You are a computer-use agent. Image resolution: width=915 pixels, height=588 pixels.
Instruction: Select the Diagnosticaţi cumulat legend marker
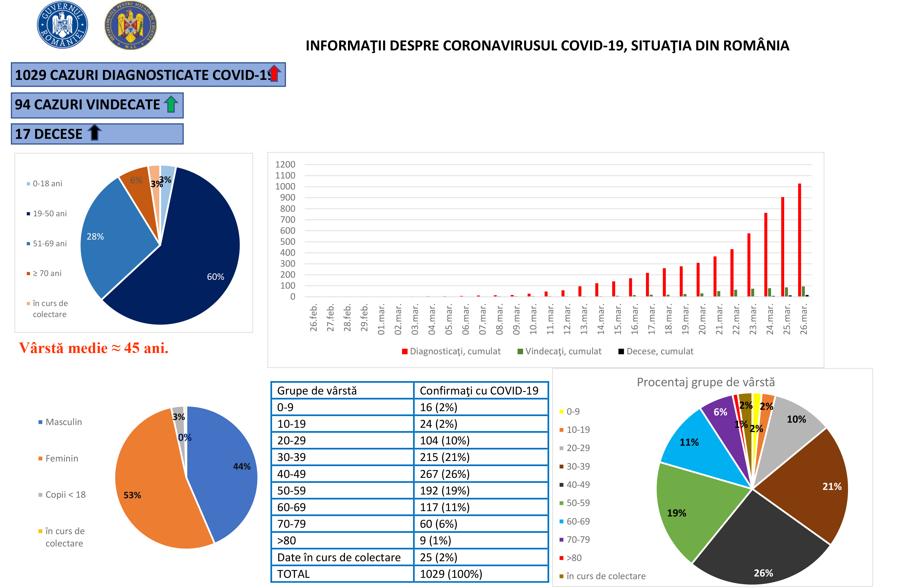coord(405,351)
